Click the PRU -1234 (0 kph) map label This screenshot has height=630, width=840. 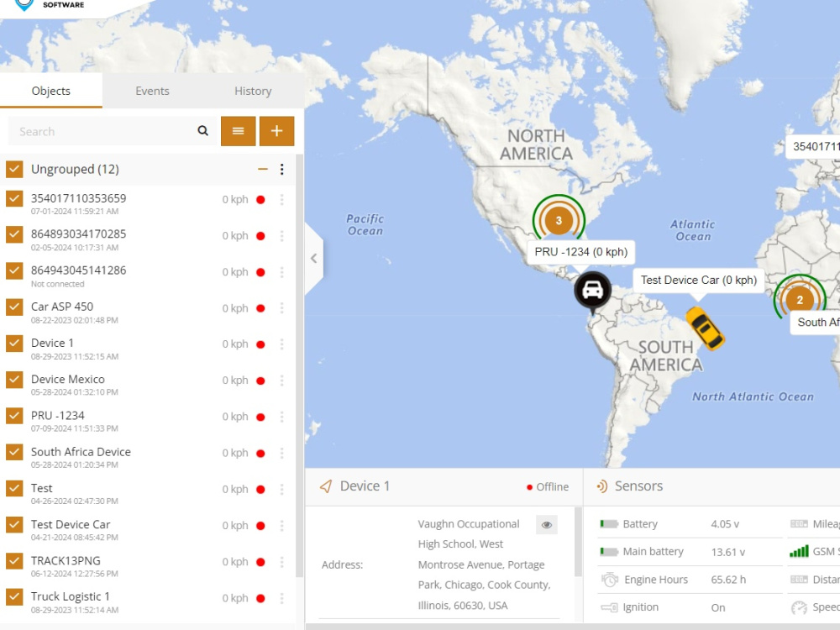coord(580,252)
